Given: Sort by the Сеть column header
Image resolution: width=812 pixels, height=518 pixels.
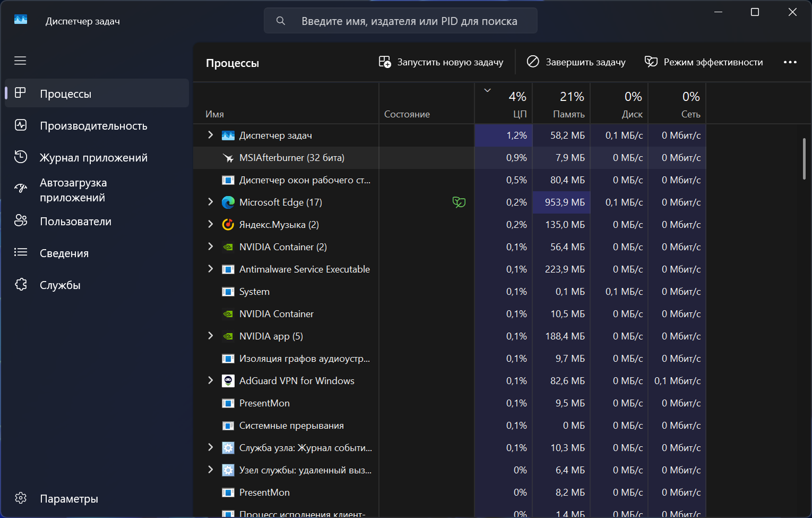Looking at the screenshot, I should [x=677, y=103].
